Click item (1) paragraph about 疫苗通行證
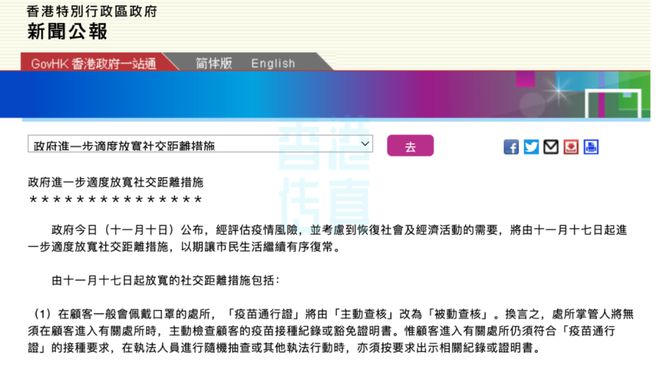 331,331
